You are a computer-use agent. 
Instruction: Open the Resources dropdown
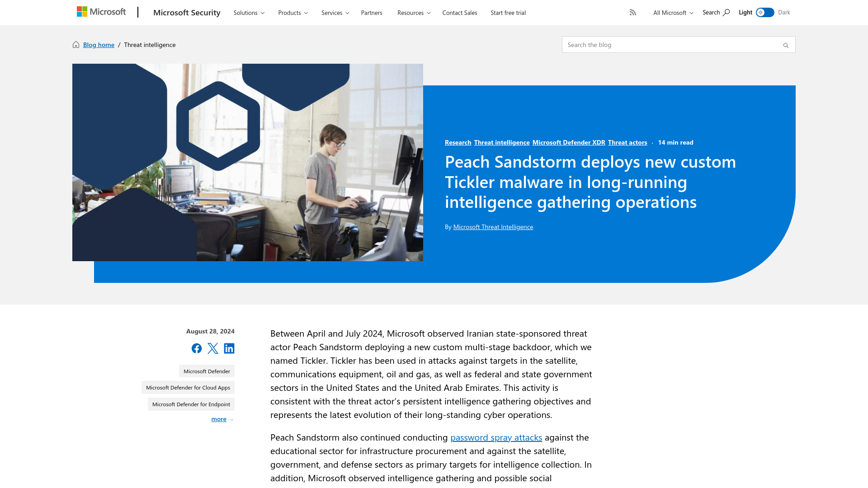[x=413, y=13]
